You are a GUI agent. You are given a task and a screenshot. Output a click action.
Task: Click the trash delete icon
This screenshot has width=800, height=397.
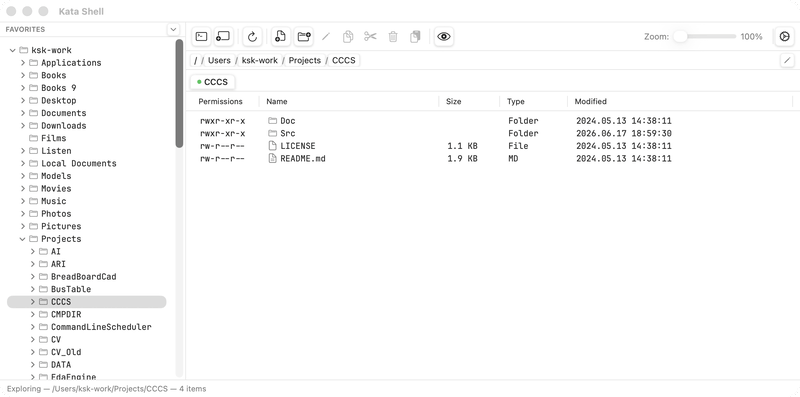click(393, 37)
